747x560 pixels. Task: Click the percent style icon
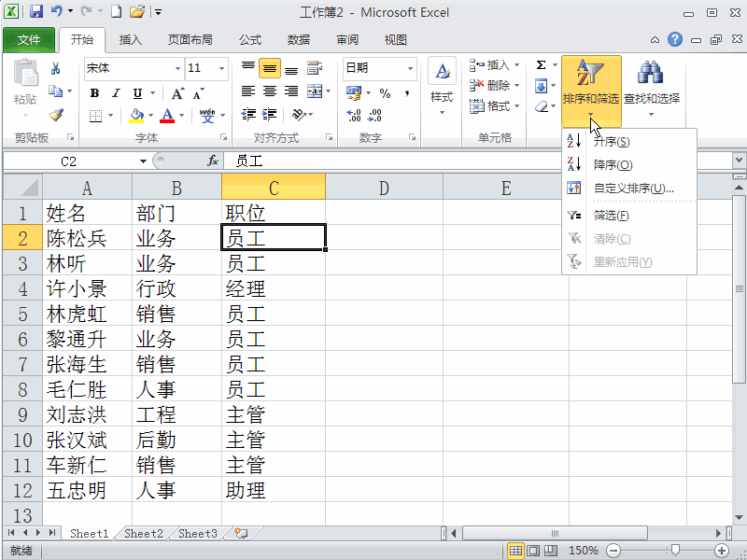385,93
